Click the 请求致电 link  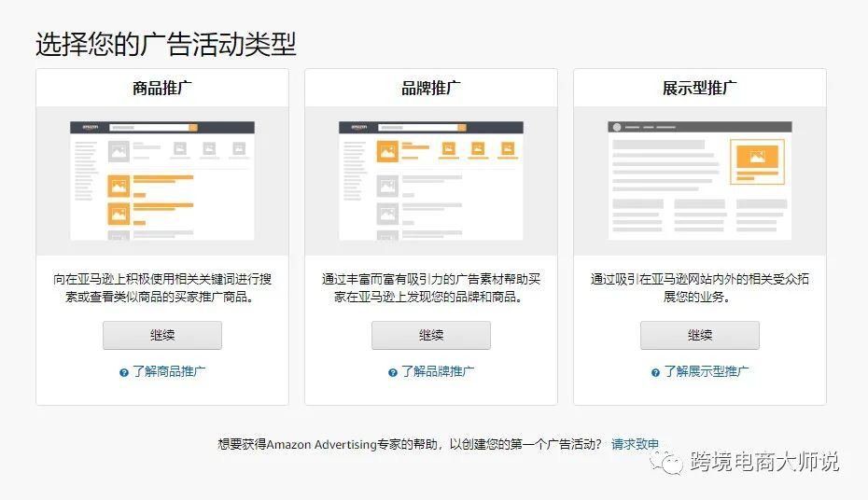[635, 444]
